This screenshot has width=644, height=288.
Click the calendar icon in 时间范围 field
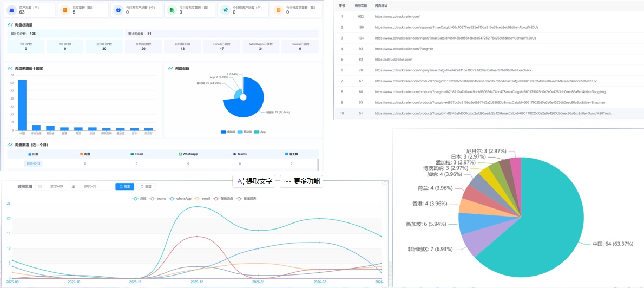click(40, 187)
